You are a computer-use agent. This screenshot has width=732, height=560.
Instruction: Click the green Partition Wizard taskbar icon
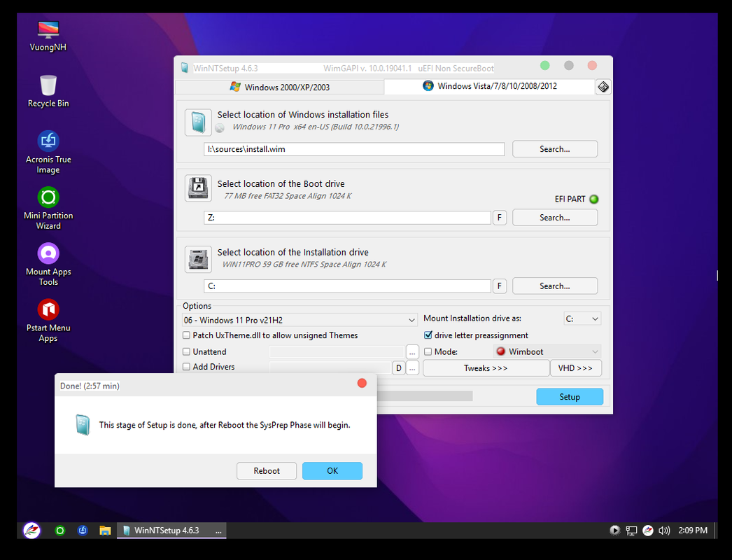pyautogui.click(x=59, y=531)
